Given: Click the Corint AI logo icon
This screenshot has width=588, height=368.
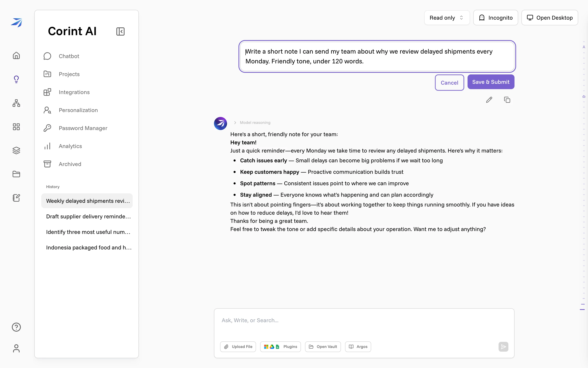Looking at the screenshot, I should tap(16, 22).
